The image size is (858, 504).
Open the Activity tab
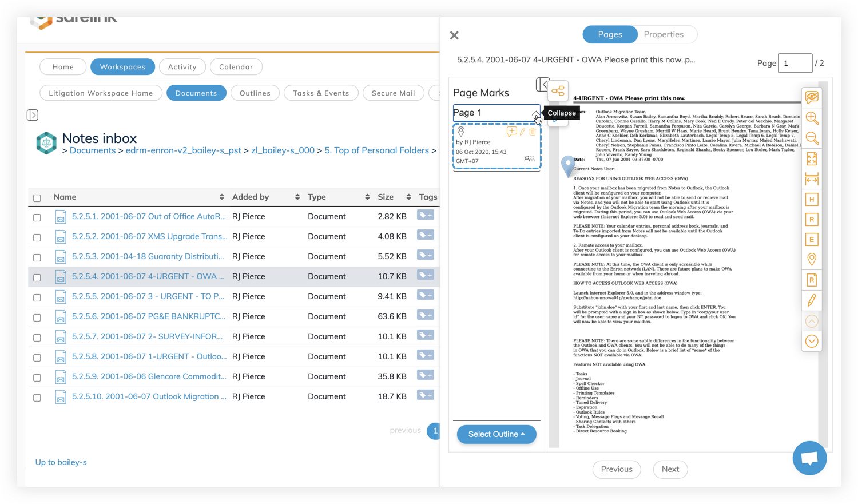point(182,67)
